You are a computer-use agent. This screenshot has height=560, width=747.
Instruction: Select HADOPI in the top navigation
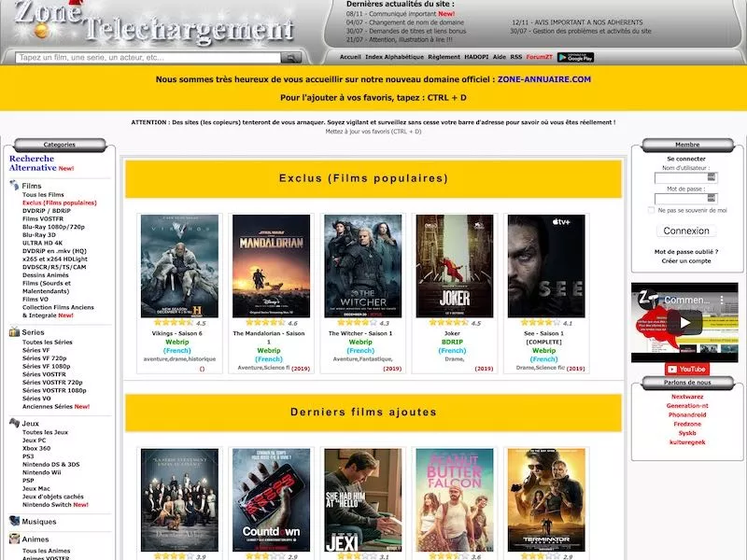[476, 57]
